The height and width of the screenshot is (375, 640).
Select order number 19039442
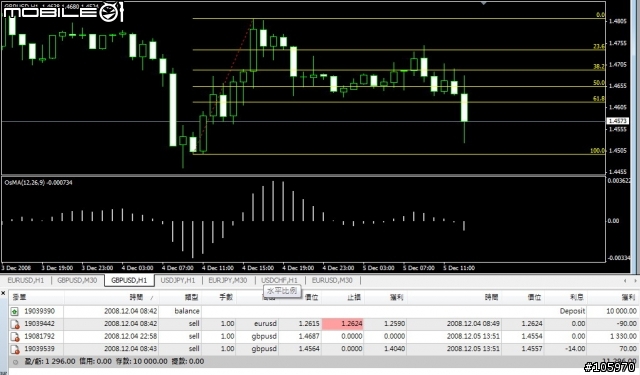[x=39, y=324]
